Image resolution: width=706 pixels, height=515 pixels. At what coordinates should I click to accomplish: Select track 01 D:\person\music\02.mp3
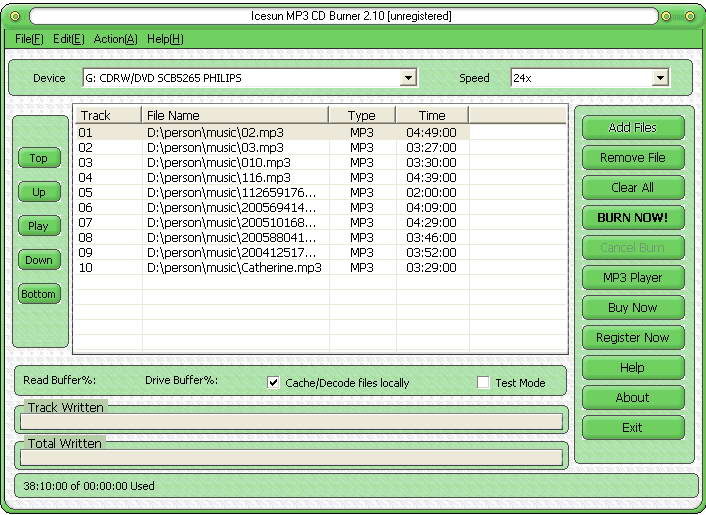tap(272, 133)
